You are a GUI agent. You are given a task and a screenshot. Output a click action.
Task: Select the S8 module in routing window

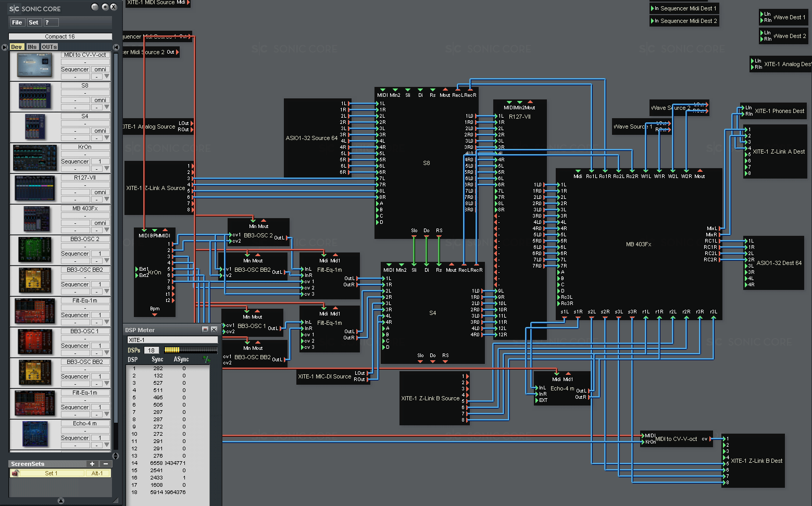426,163
